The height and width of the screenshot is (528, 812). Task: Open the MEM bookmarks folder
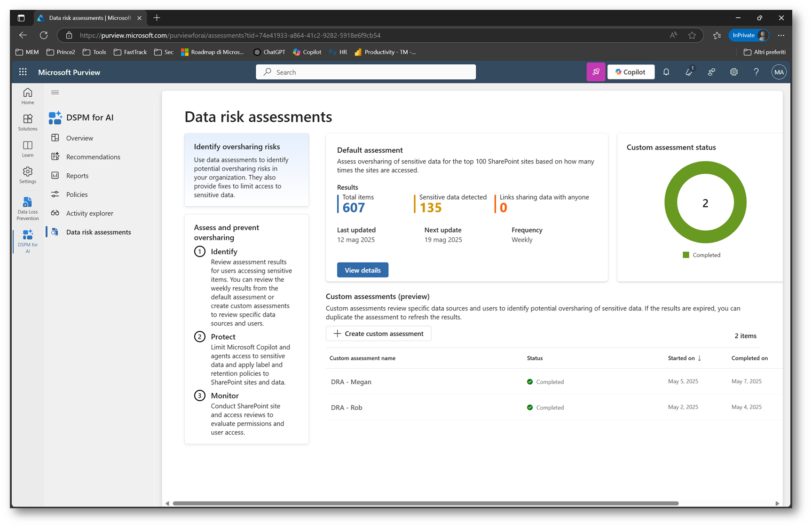pyautogui.click(x=27, y=52)
